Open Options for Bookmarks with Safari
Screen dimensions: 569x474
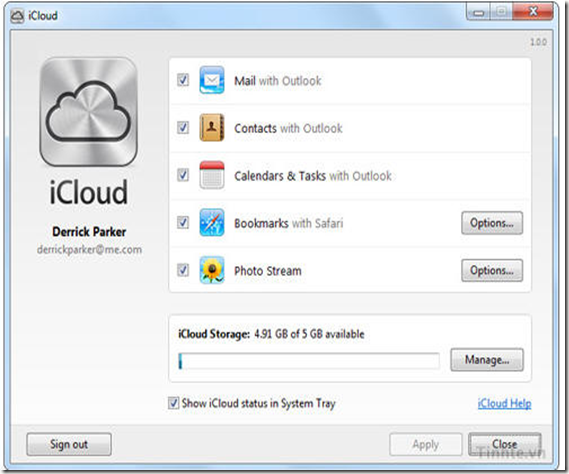coord(492,223)
